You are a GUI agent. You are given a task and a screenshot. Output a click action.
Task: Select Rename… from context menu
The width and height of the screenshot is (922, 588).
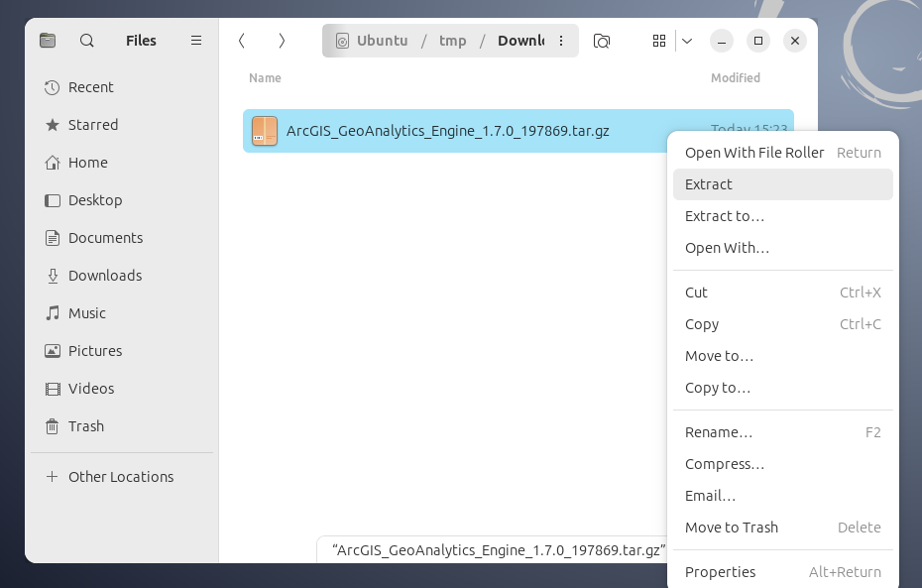[782, 432]
